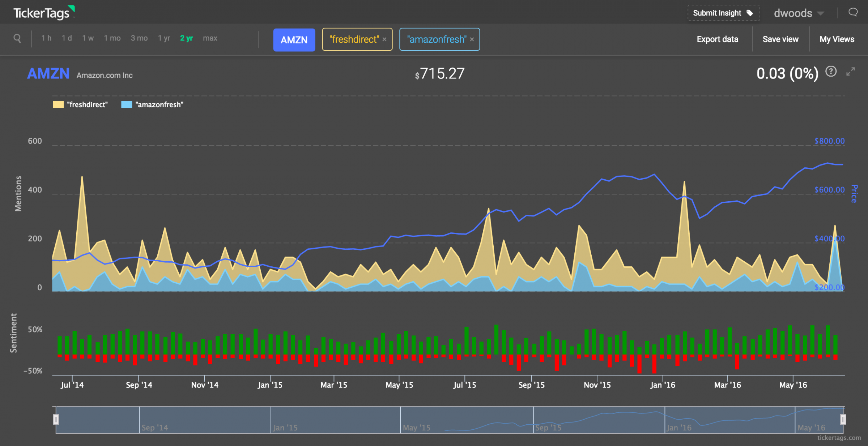The width and height of the screenshot is (868, 446).
Task: Click the range navigator at Jan '15
Action: point(285,428)
